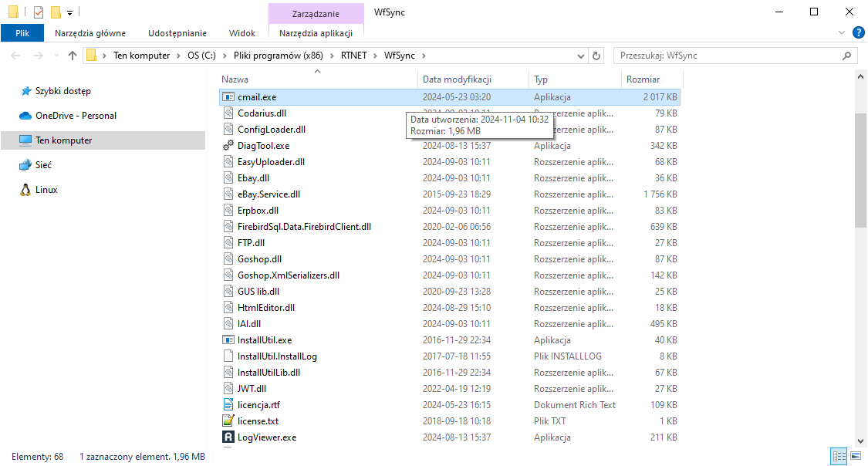Select the FirebirdSql.Data.FirebirdClient.dll file name
The width and height of the screenshot is (868, 466).
[305, 226]
